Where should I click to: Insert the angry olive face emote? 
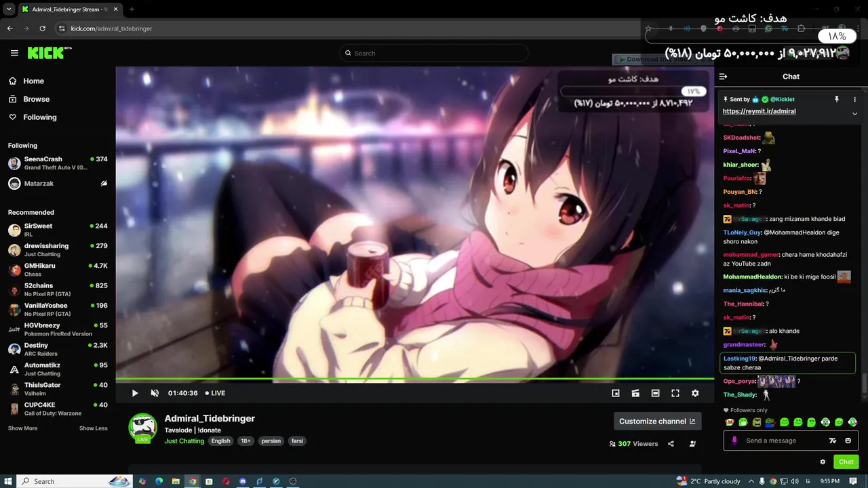(x=757, y=422)
